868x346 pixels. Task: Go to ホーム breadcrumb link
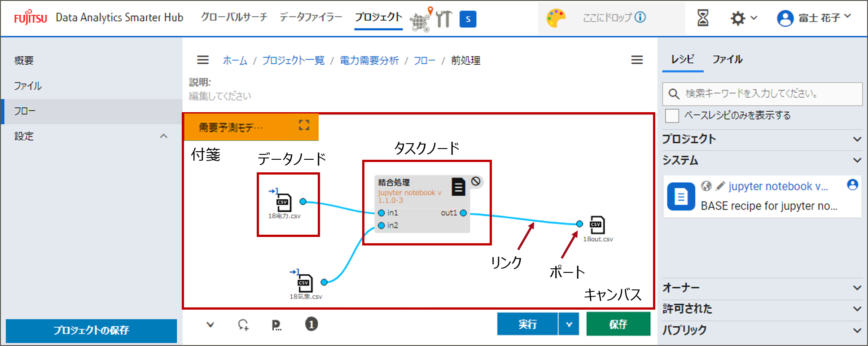(235, 60)
